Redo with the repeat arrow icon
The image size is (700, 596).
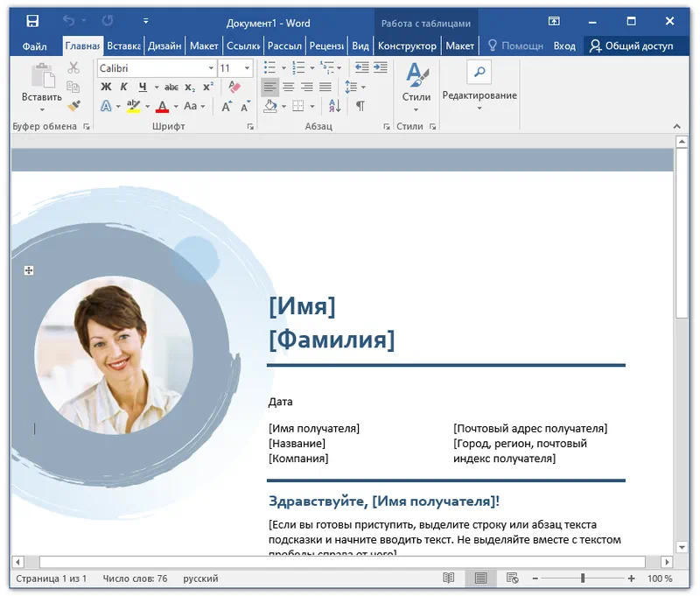107,20
